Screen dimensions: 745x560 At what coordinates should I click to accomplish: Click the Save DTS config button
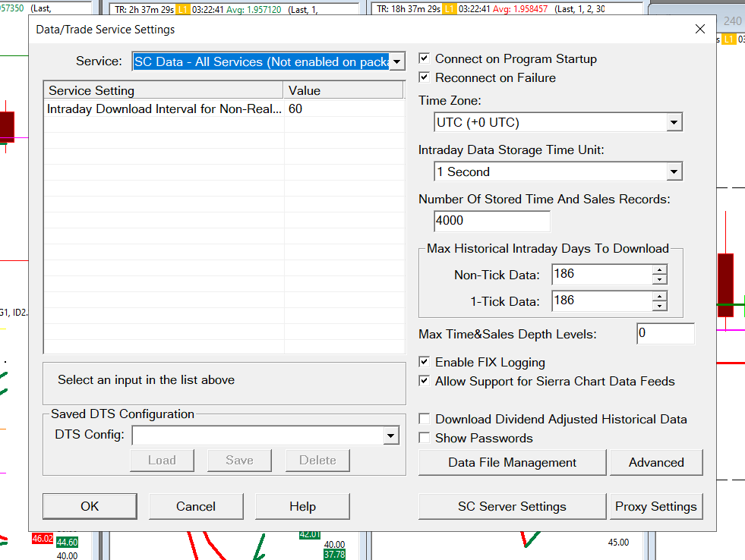click(x=239, y=461)
